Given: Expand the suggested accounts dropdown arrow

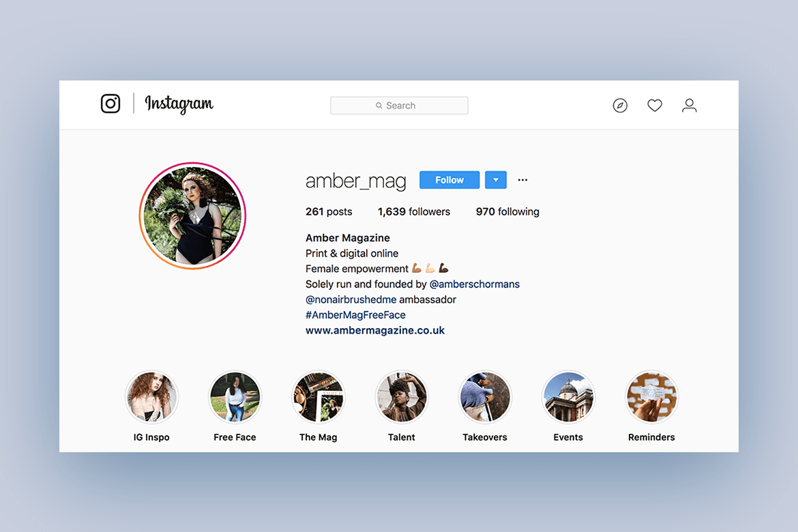Looking at the screenshot, I should [496, 179].
